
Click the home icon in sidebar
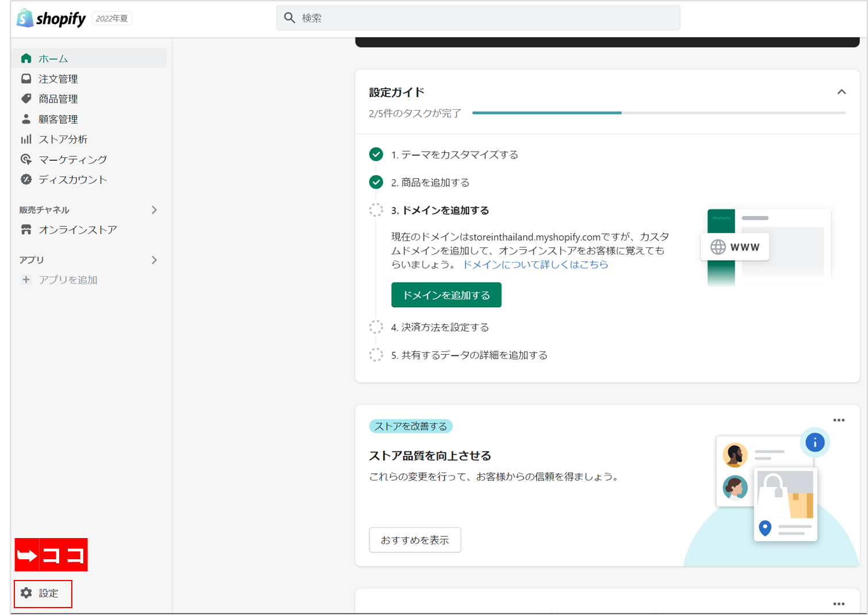tap(26, 59)
